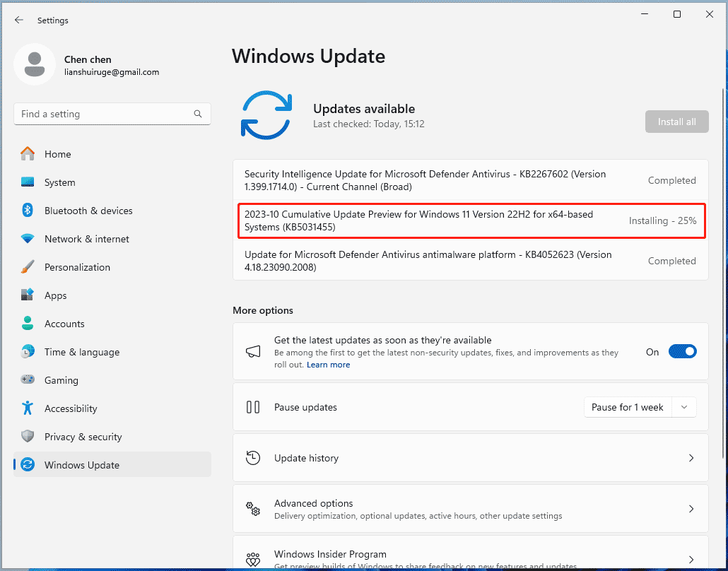728x571 pixels.
Task: Open the Learn more link
Action: pos(328,365)
